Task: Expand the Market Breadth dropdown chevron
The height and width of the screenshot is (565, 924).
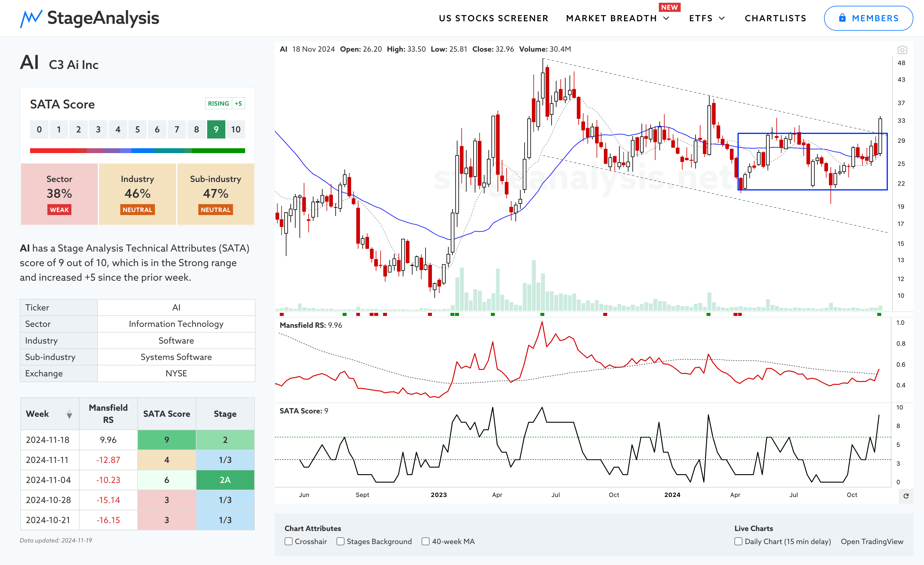Action: click(666, 18)
